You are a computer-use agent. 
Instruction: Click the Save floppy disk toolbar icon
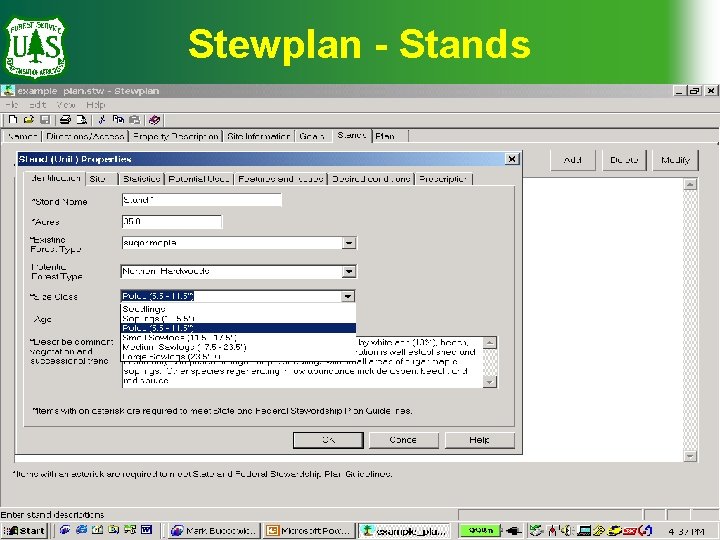point(45,120)
